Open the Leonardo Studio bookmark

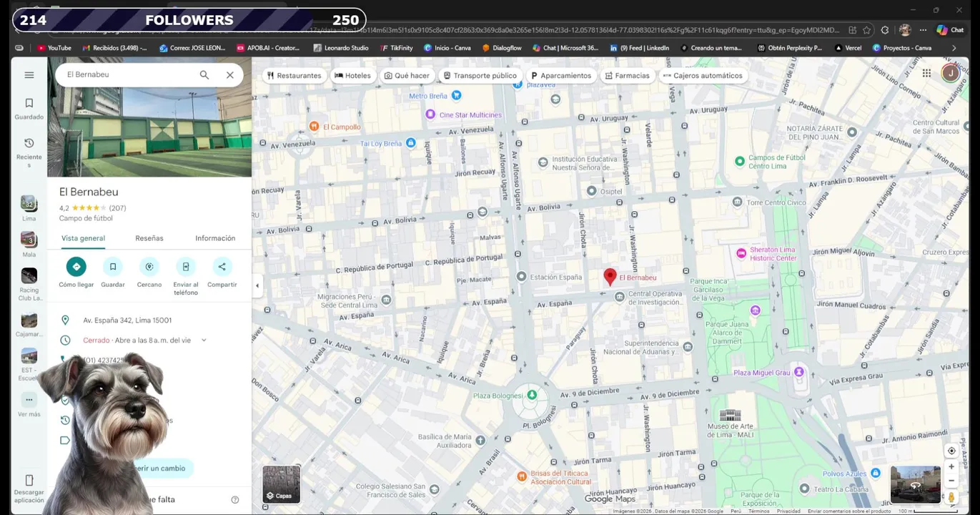click(x=341, y=48)
